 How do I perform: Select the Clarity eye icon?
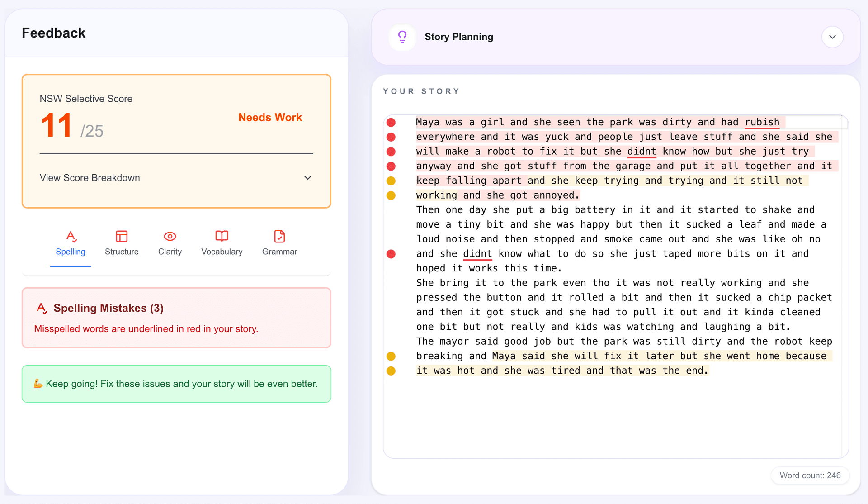[170, 236]
